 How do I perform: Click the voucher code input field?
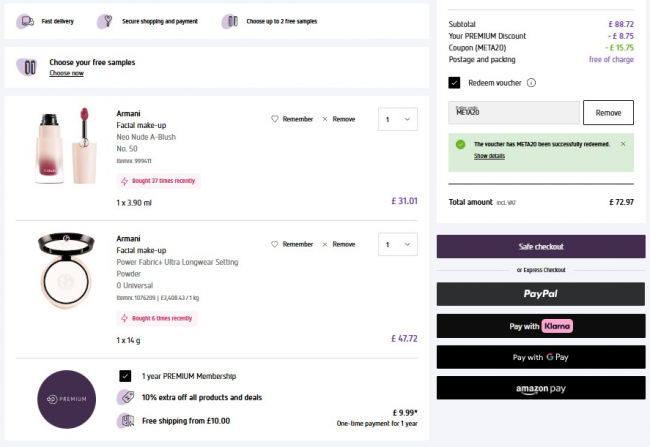click(x=514, y=113)
